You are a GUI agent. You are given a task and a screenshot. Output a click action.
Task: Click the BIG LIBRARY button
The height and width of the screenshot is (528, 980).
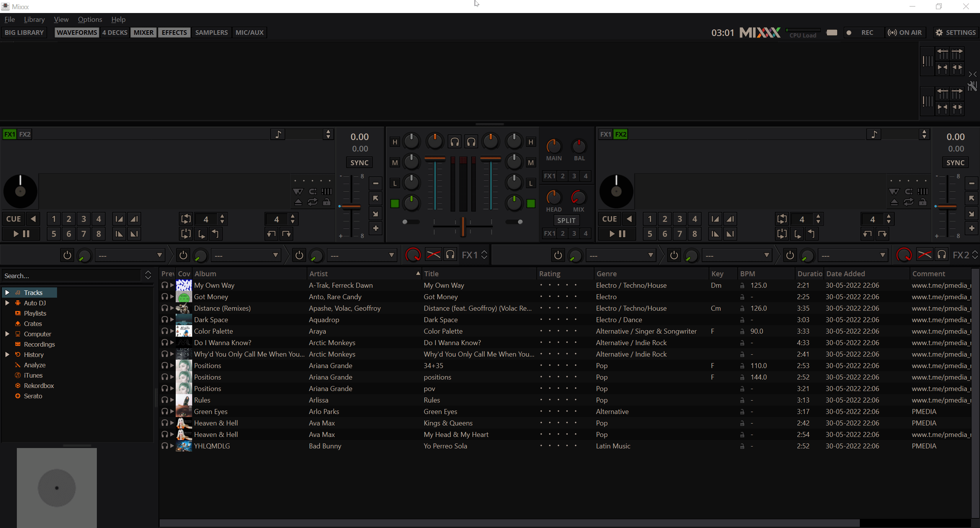(x=24, y=33)
